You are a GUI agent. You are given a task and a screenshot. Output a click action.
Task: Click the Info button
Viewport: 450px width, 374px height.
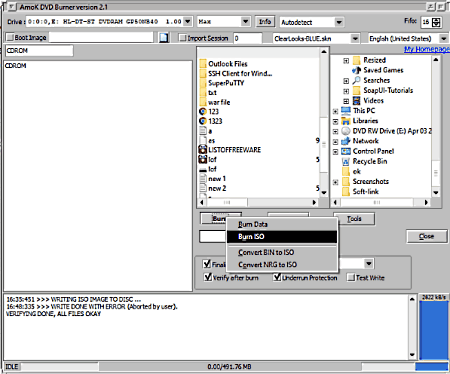pos(265,22)
